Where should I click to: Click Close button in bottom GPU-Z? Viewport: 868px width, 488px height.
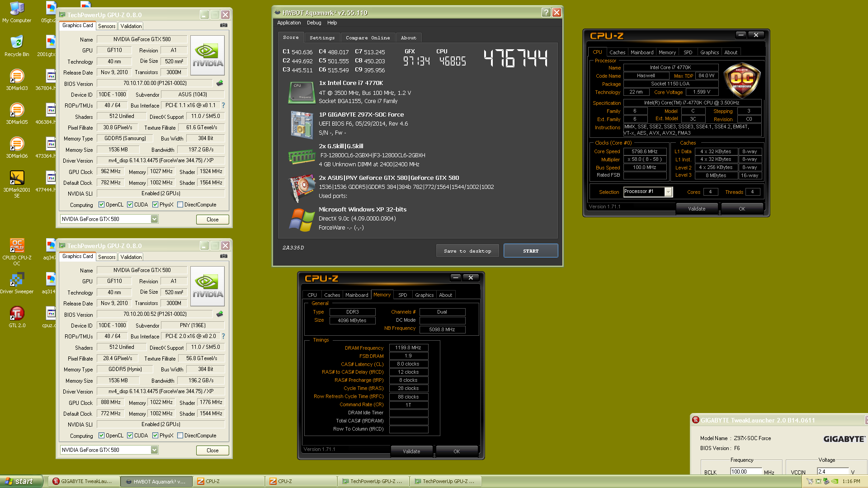tap(212, 450)
